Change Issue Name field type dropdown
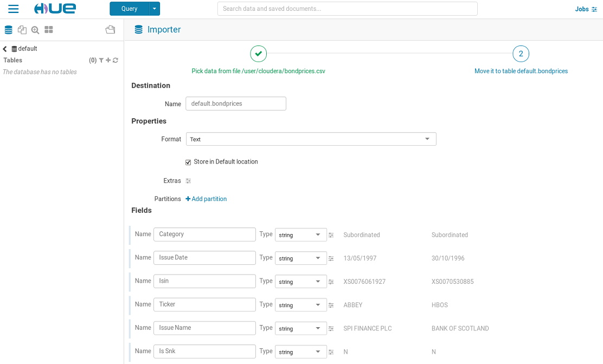This screenshot has height=364, width=603. [301, 329]
